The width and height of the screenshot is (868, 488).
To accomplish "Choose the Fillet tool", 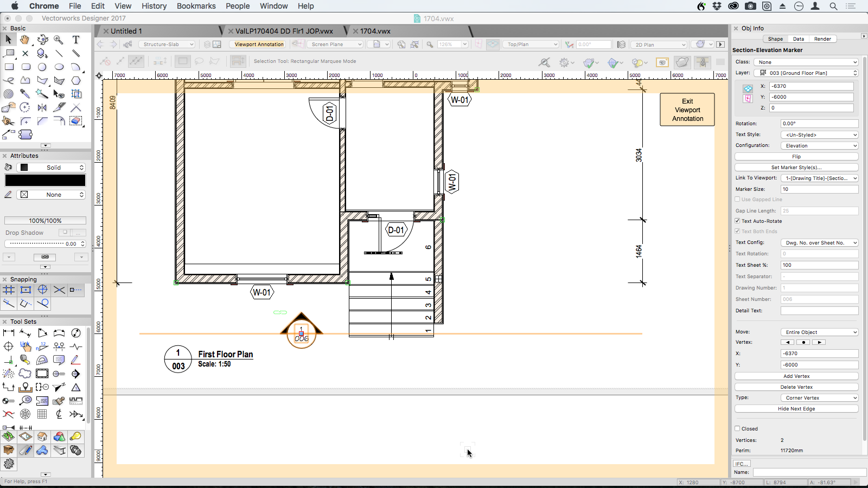I will tap(25, 120).
